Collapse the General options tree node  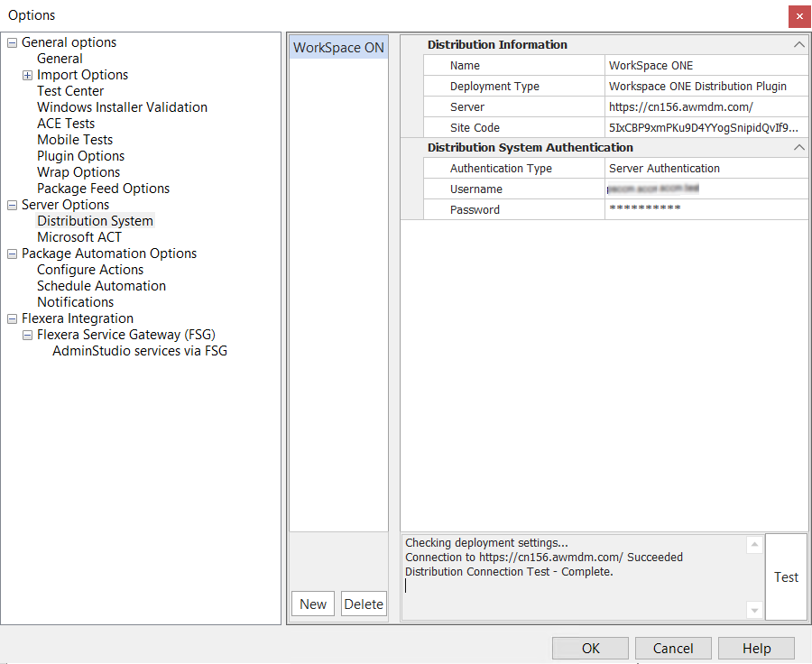13,43
